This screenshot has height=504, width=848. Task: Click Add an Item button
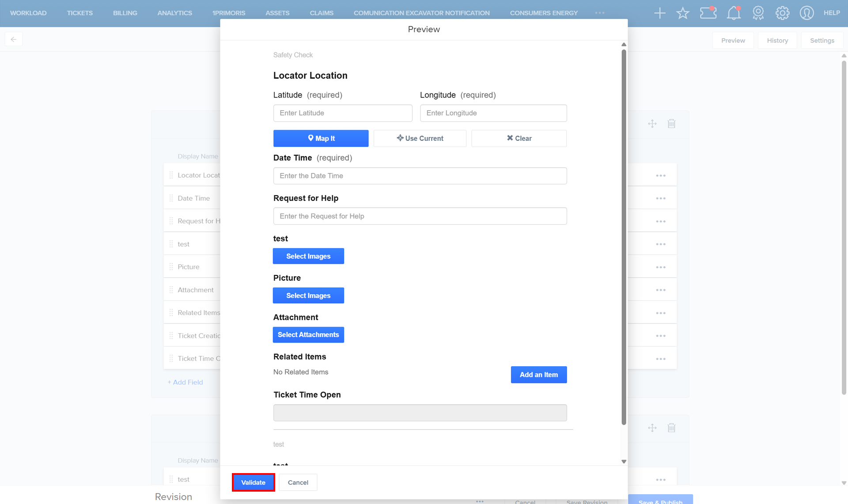538,375
